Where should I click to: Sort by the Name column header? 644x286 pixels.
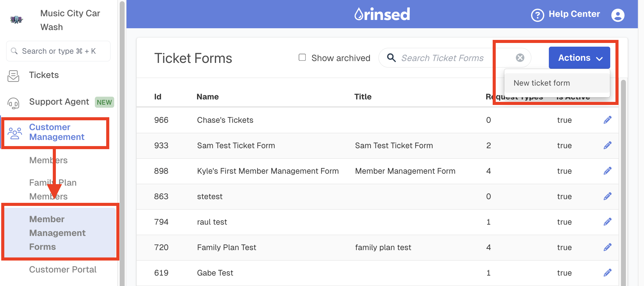click(x=208, y=97)
